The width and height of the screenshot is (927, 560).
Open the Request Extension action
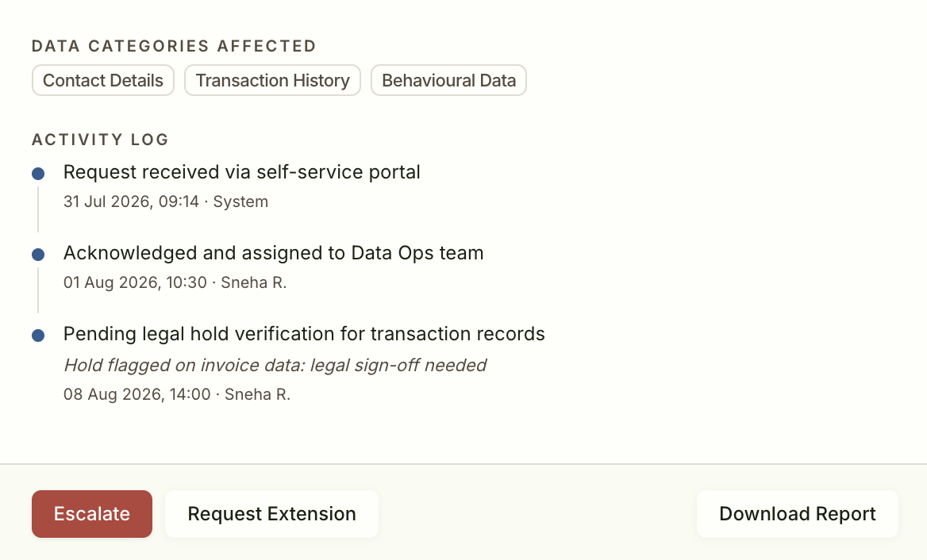point(272,514)
